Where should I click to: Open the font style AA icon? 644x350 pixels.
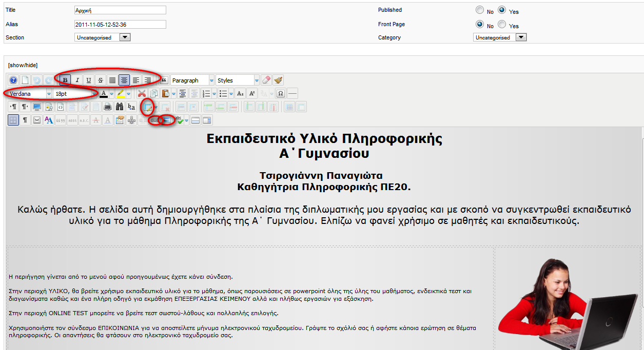point(49,120)
